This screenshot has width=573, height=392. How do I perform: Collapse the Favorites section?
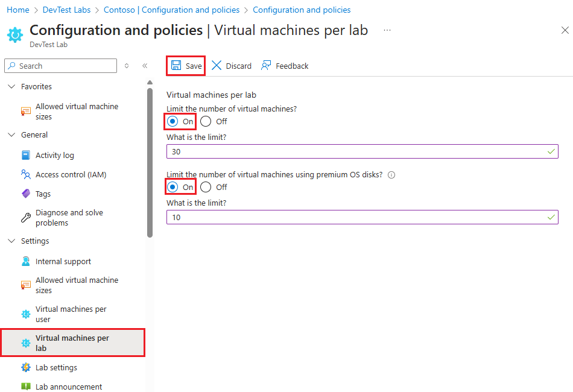coord(12,86)
